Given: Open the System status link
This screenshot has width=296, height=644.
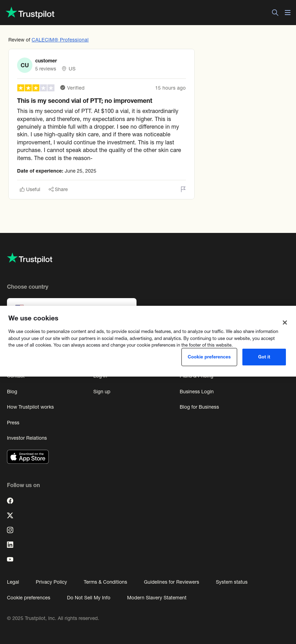Looking at the screenshot, I should pyautogui.click(x=232, y=582).
